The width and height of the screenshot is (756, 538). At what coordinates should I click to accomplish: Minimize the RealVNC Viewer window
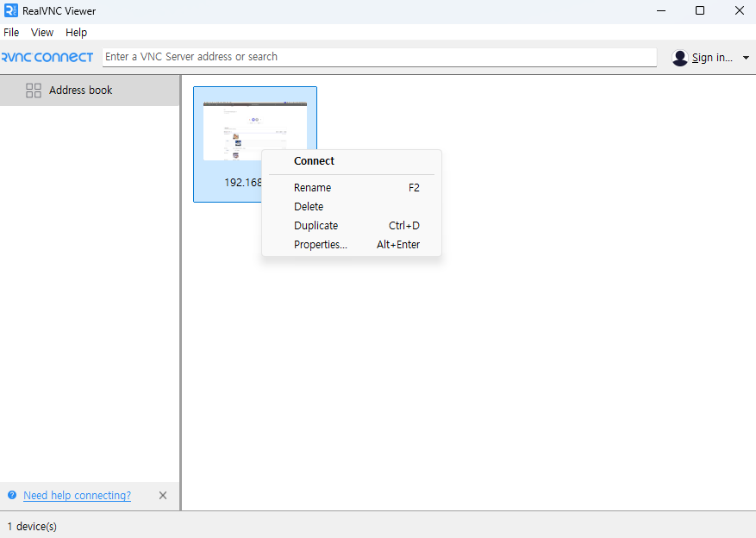tap(661, 10)
